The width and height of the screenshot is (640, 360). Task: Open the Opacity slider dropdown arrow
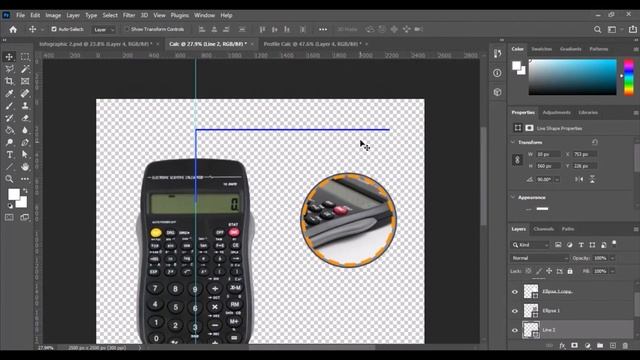pyautogui.click(x=612, y=258)
